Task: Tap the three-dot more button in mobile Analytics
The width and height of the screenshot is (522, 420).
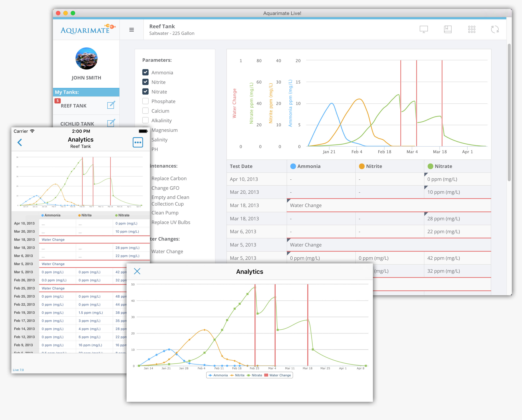Action: click(138, 142)
